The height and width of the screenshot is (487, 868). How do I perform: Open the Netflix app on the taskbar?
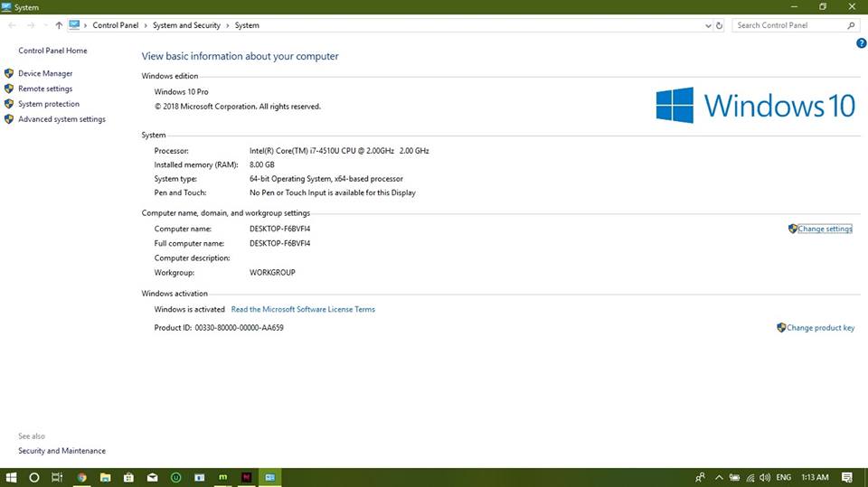click(x=246, y=477)
